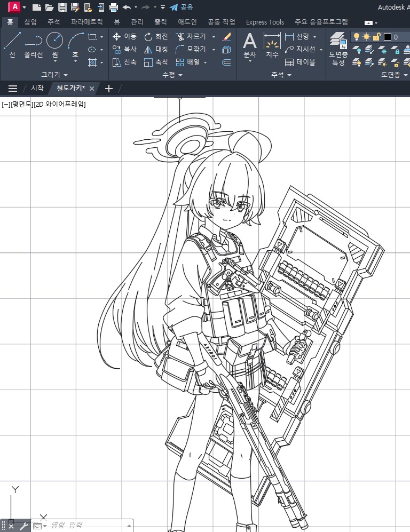Click the Ellipse draw icon
The width and height of the screenshot is (410, 532).
(92, 50)
